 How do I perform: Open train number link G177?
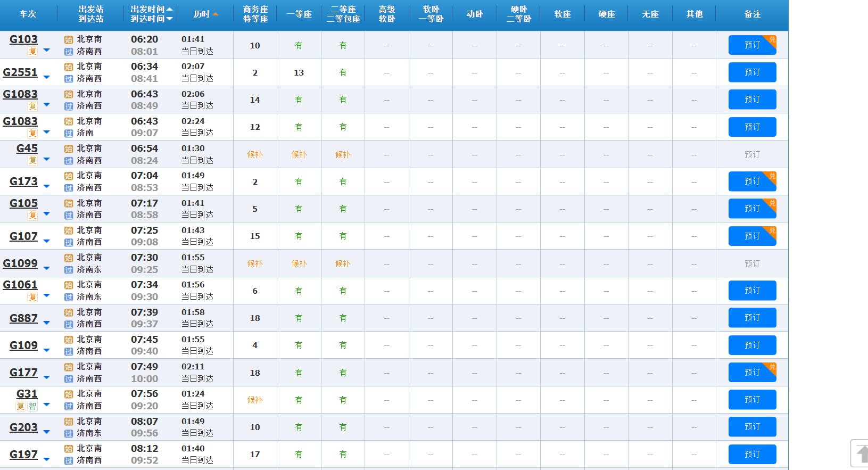click(24, 373)
